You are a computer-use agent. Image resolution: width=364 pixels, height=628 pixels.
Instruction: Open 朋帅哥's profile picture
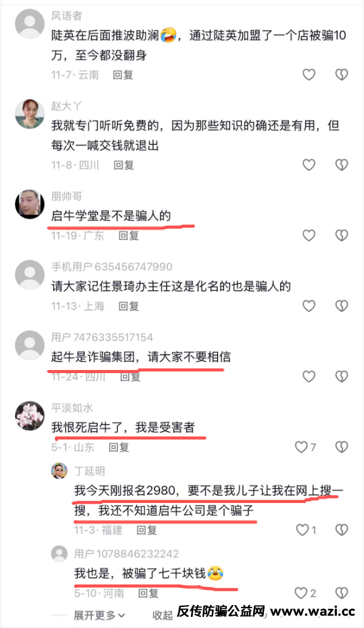pos(30,204)
